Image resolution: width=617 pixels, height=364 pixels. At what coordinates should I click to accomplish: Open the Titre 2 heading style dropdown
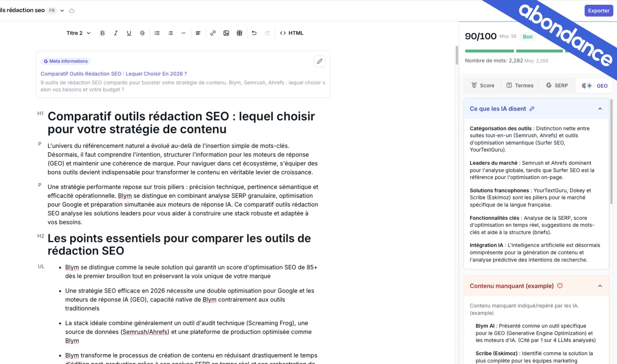point(78,33)
